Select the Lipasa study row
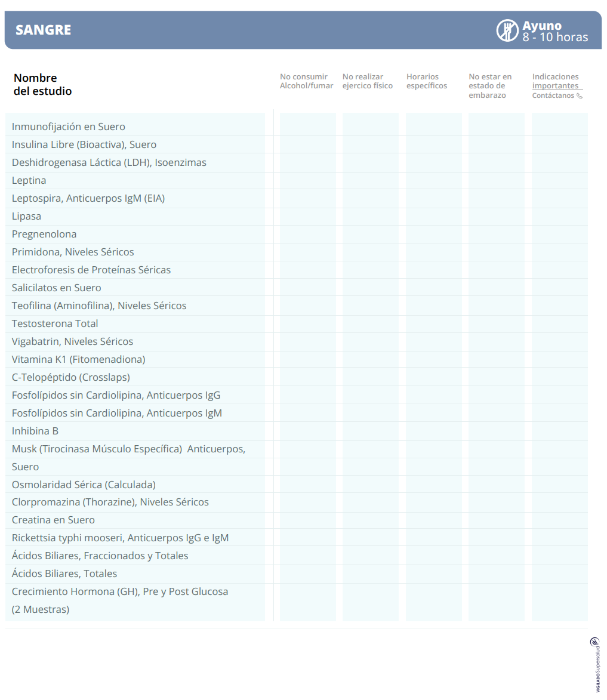This screenshot has height=700, width=607. pos(27,216)
